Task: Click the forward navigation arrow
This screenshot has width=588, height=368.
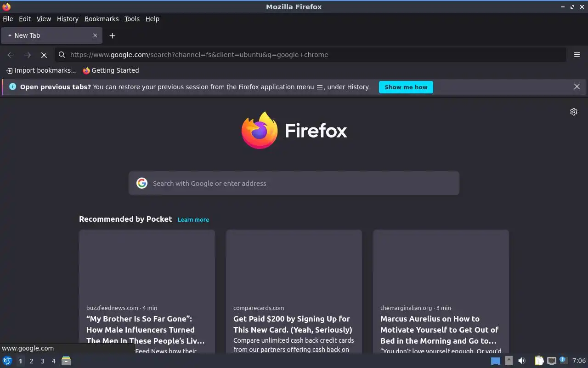Action: [28, 55]
